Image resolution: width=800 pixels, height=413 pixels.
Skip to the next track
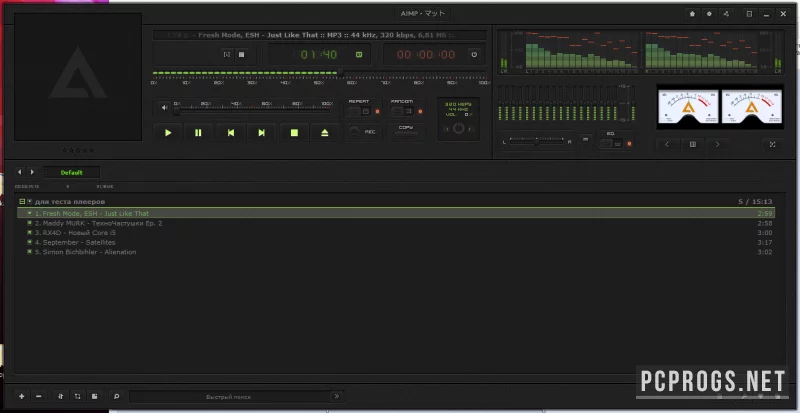click(x=261, y=133)
